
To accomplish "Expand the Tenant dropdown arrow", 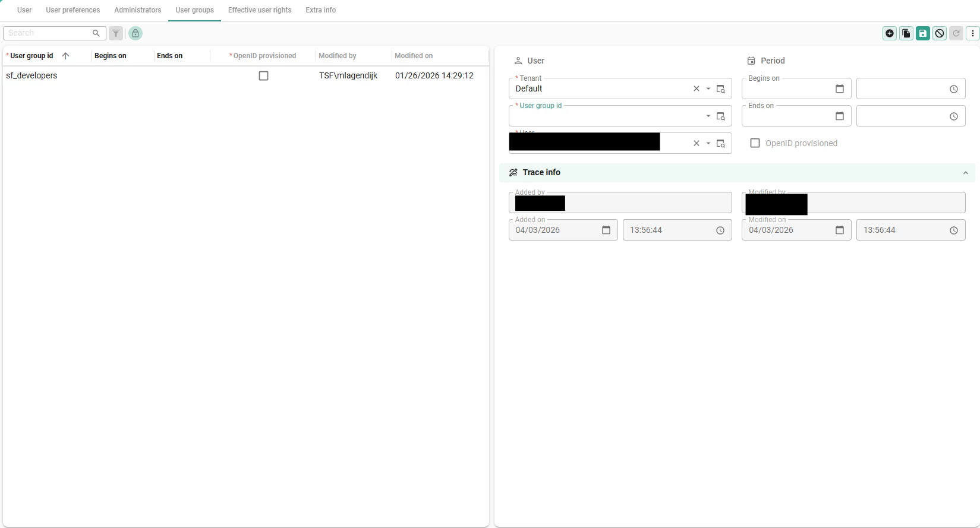I will pos(708,89).
